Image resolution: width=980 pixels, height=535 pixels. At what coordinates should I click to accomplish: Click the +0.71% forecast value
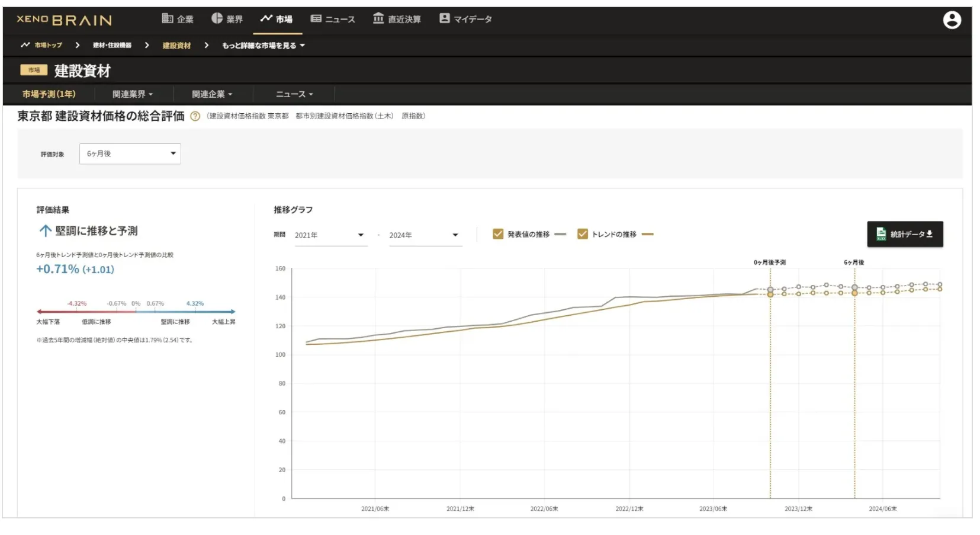coord(57,269)
